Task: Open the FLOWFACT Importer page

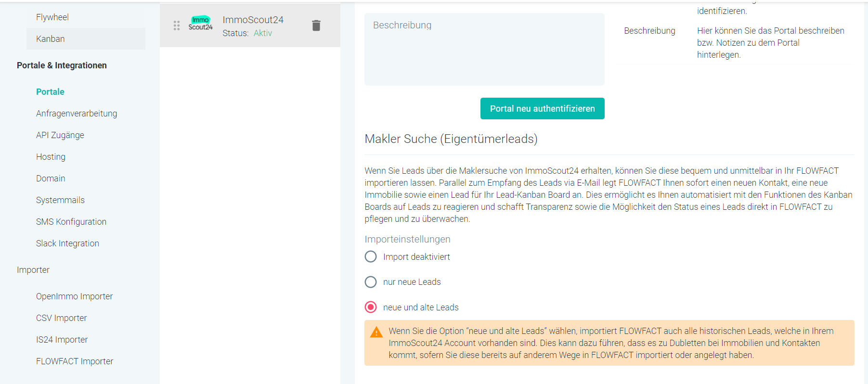Action: (75, 361)
